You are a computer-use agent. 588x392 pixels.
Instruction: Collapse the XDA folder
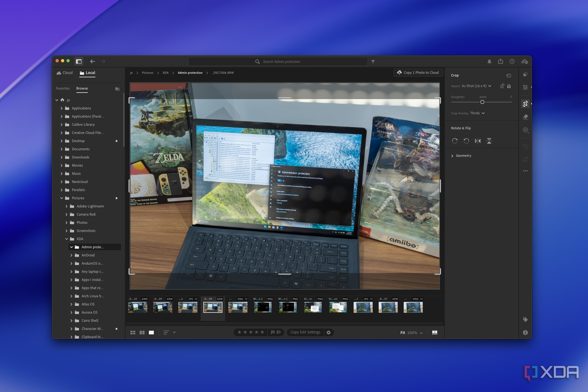coord(66,239)
